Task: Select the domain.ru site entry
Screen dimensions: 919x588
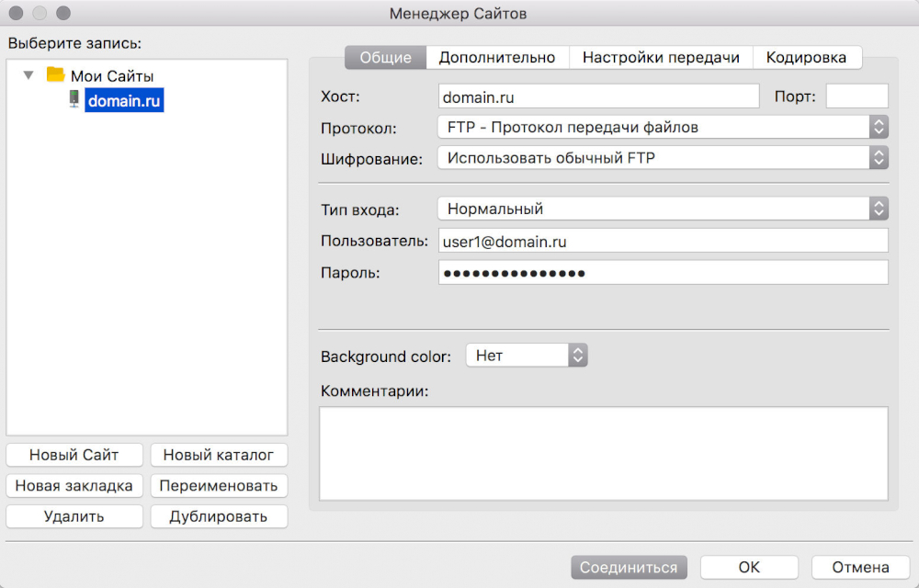Action: pos(125,101)
